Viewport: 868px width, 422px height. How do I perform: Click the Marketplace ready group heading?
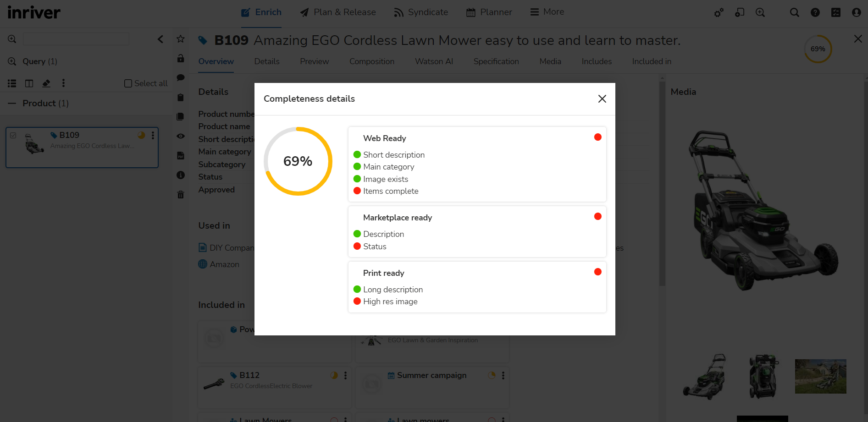point(398,218)
